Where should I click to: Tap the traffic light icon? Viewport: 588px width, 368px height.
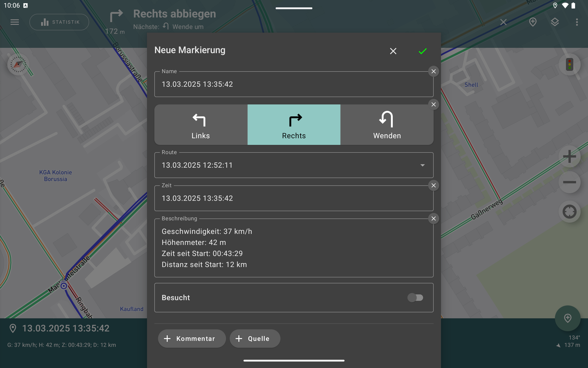pos(570,64)
